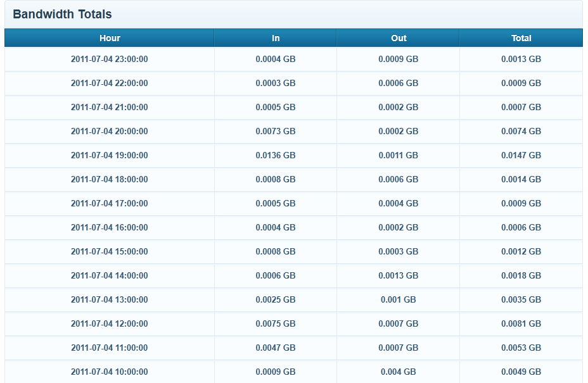
Task: Click the 0.0147 GB total value
Action: point(521,155)
